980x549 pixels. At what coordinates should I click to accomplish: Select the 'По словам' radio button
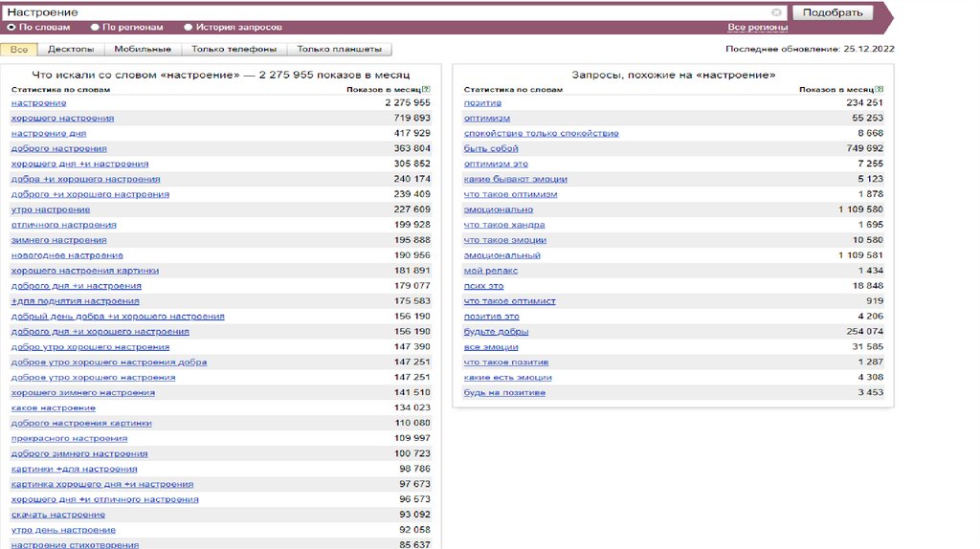tap(11, 28)
